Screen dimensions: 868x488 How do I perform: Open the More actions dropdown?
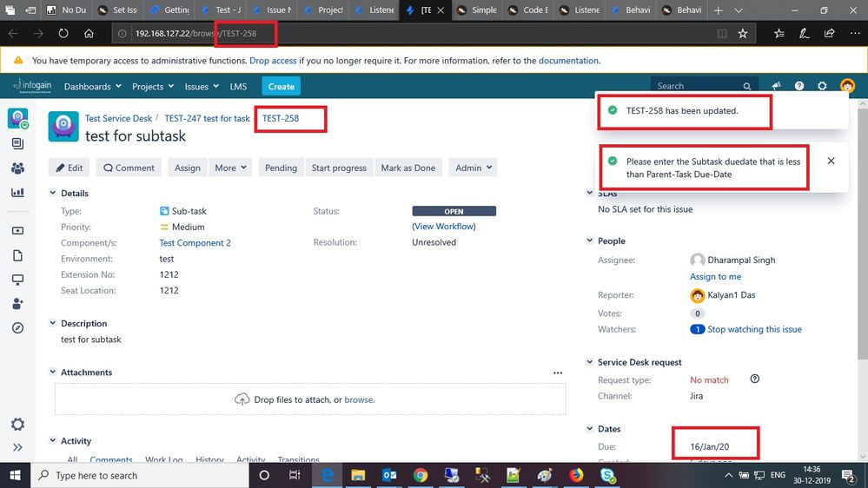coord(230,168)
